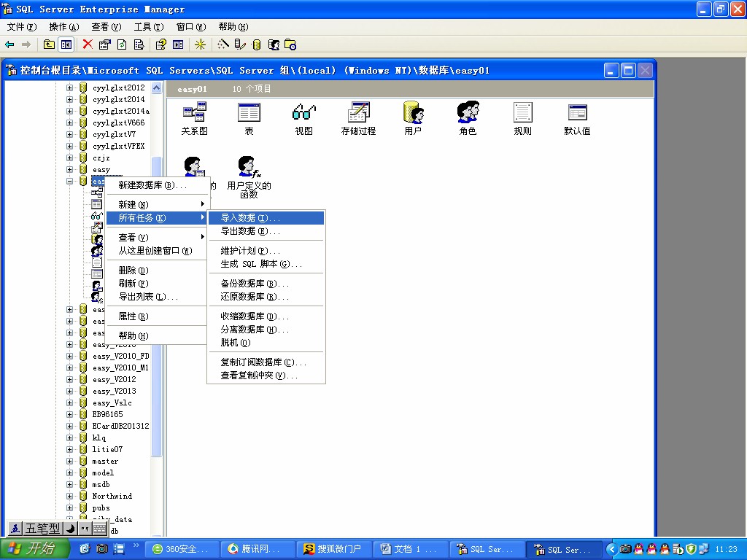Open the 规则 (Rules) icon
This screenshot has width=747, height=560.
click(522, 113)
